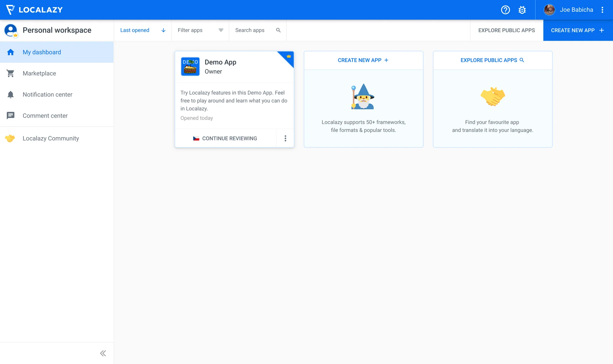Collapse the sidebar with double chevron

point(103,353)
